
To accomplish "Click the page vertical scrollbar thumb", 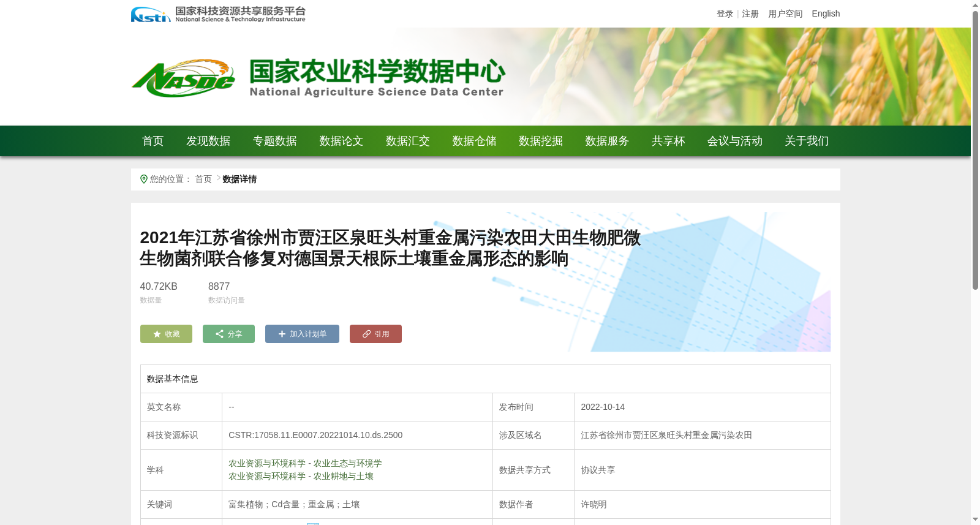I will pyautogui.click(x=975, y=150).
